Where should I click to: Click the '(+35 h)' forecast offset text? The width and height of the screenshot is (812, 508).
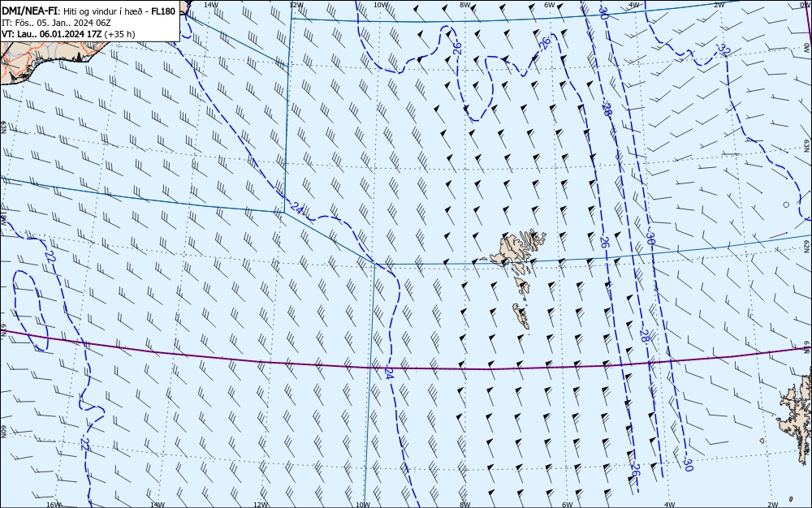click(119, 34)
